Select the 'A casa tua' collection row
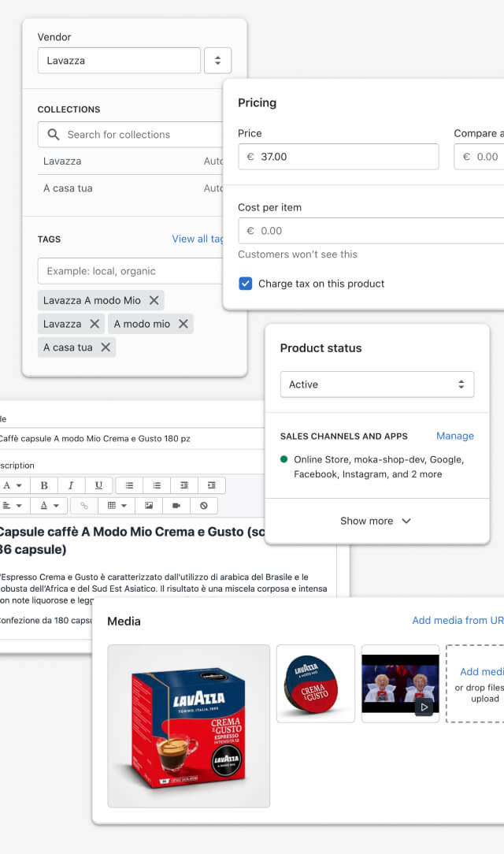 click(x=131, y=188)
